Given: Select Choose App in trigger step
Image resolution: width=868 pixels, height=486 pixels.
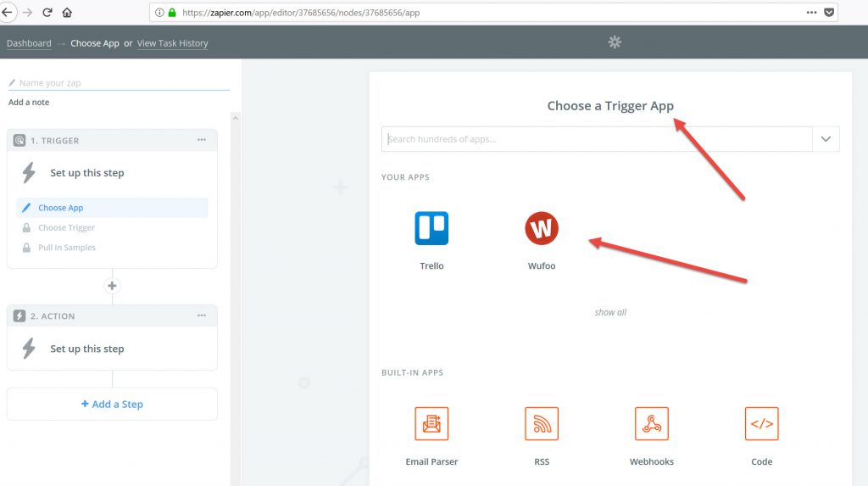Looking at the screenshot, I should [x=61, y=208].
